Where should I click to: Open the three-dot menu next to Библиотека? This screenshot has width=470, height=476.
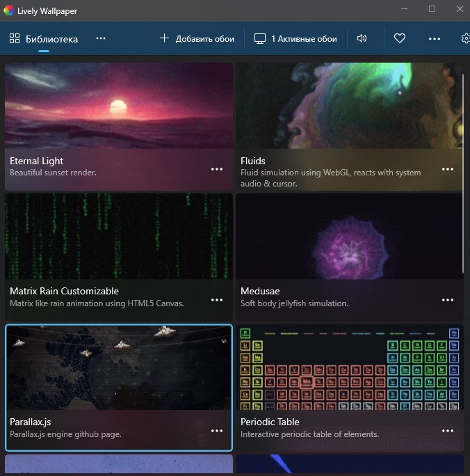(x=101, y=38)
